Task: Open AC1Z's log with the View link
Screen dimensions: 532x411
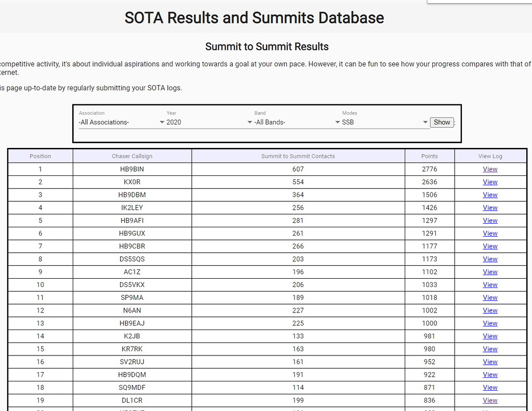Action: tap(490, 271)
